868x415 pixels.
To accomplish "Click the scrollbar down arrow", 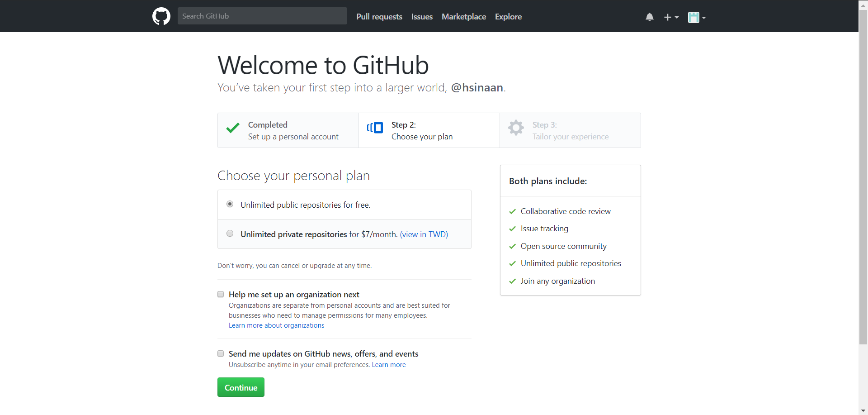I will coord(863,410).
